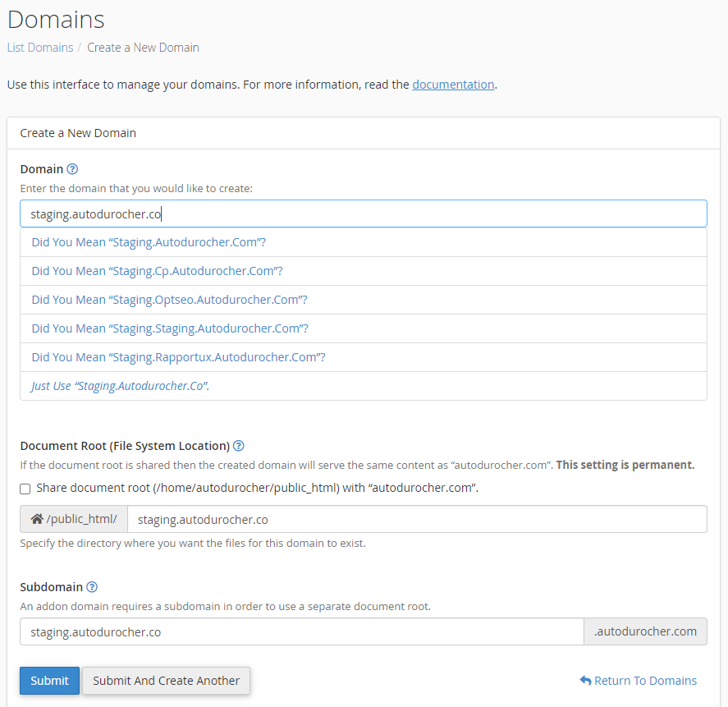Click the Document Root help icon

(239, 446)
